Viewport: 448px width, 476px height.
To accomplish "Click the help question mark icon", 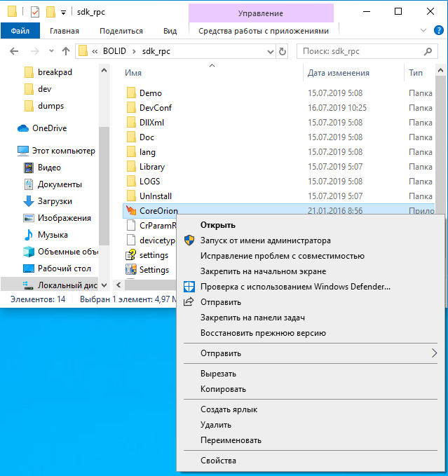I will [439, 30].
